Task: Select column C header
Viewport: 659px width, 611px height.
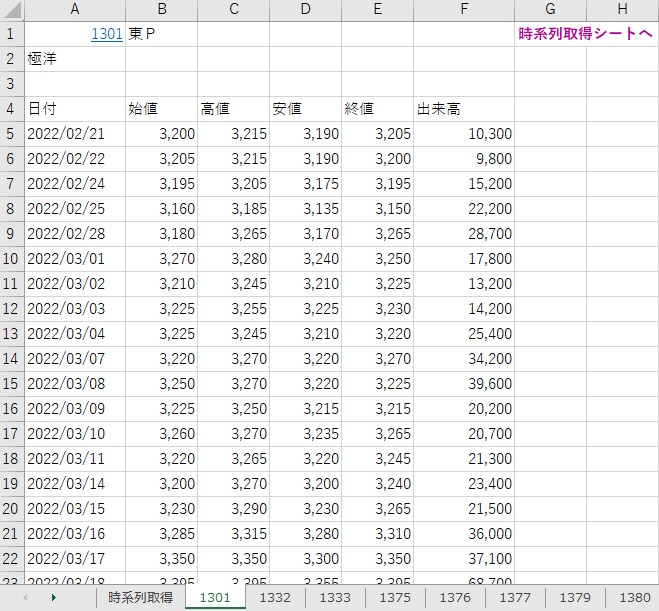Action: (234, 9)
